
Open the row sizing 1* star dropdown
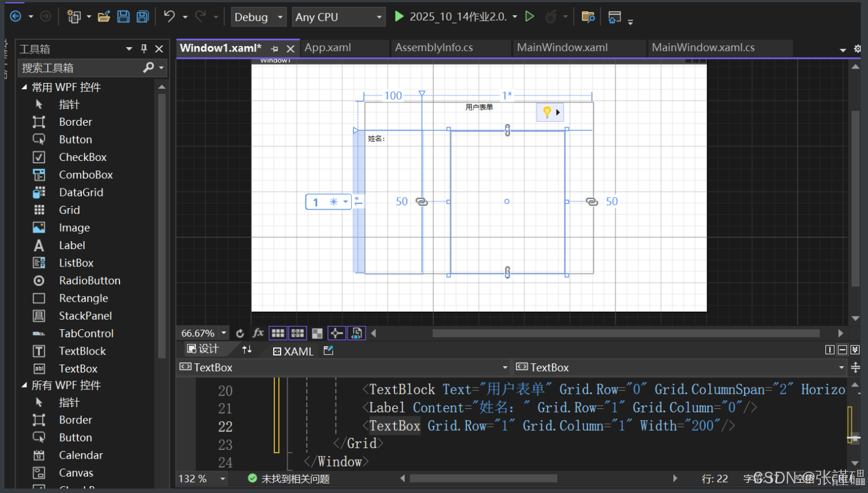pyautogui.click(x=346, y=202)
